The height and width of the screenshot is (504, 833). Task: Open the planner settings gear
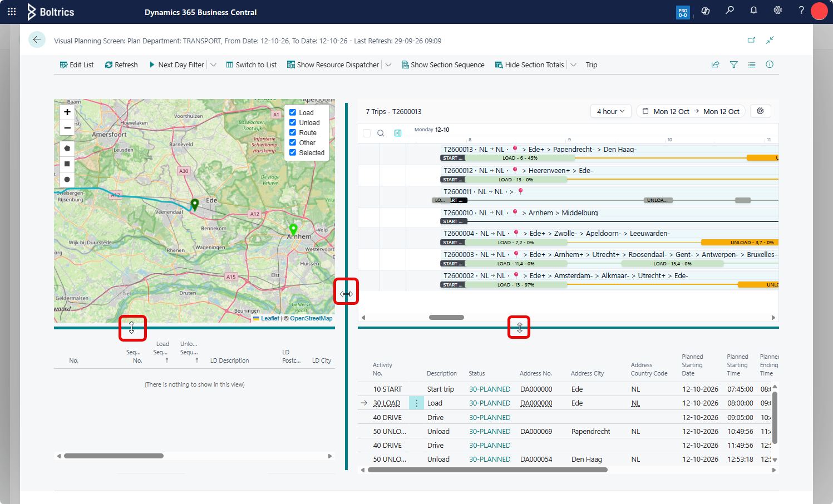coord(760,111)
